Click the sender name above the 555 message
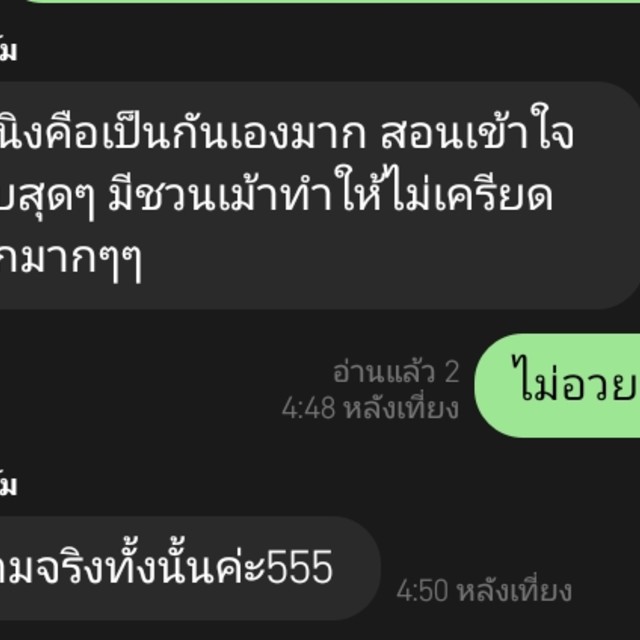 point(9,484)
